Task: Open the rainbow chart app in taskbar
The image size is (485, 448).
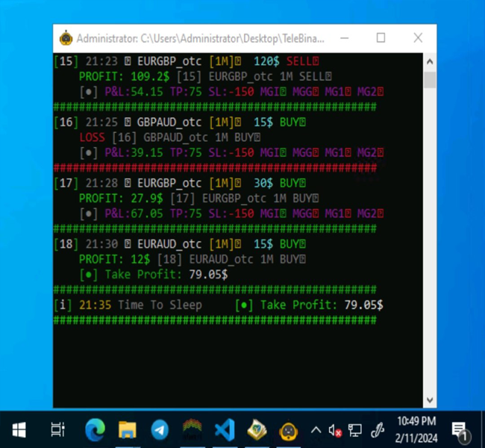Action: (x=193, y=429)
